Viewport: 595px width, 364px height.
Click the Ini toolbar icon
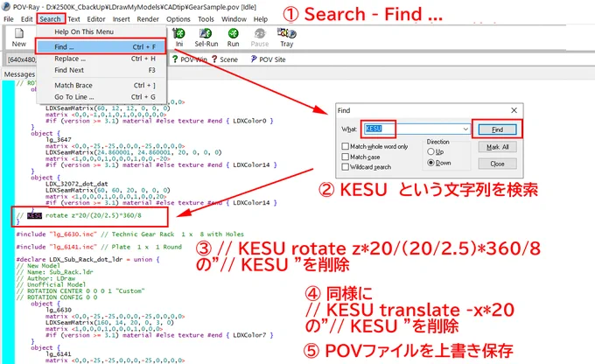(179, 38)
